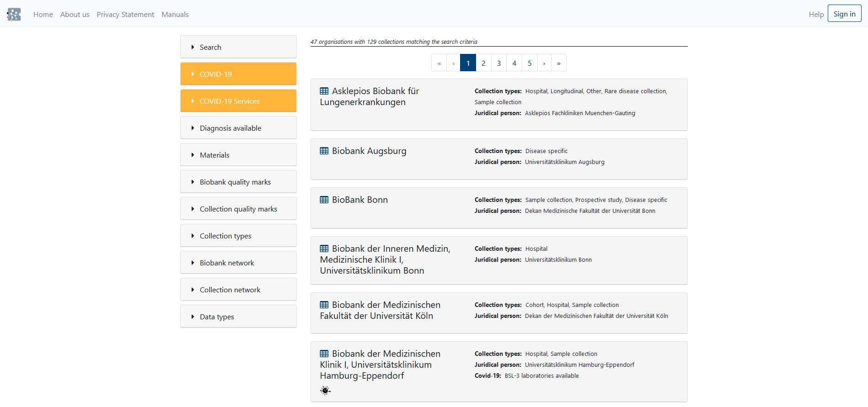This screenshot has width=868, height=407.
Task: Go to page 3 of results
Action: click(499, 63)
